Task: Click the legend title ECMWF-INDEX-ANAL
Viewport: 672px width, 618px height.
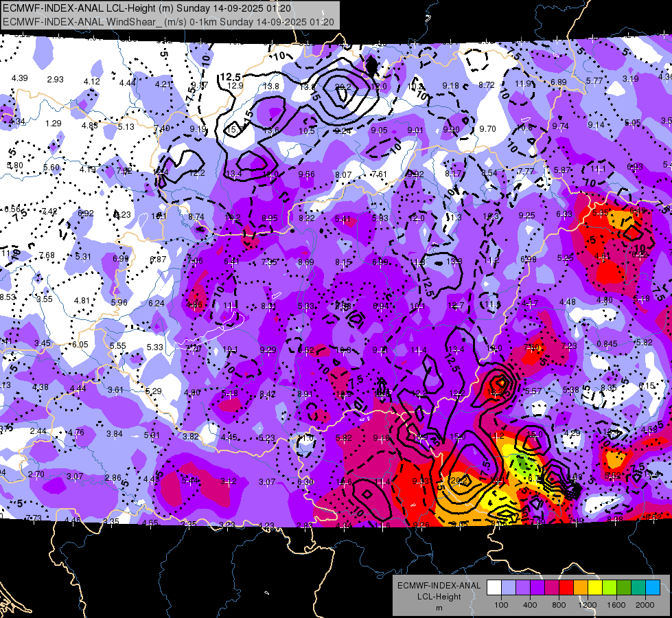Action: (x=439, y=586)
